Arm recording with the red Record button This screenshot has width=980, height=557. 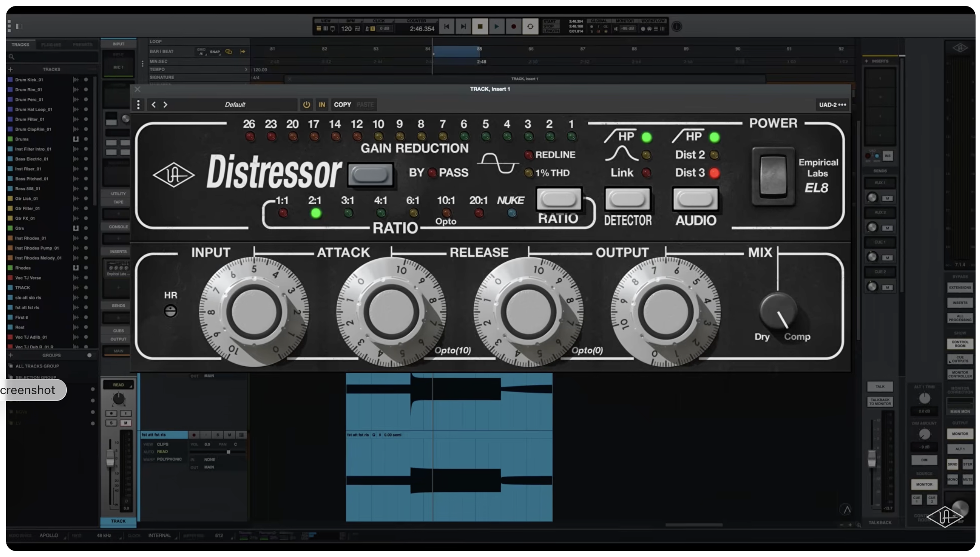tap(513, 27)
